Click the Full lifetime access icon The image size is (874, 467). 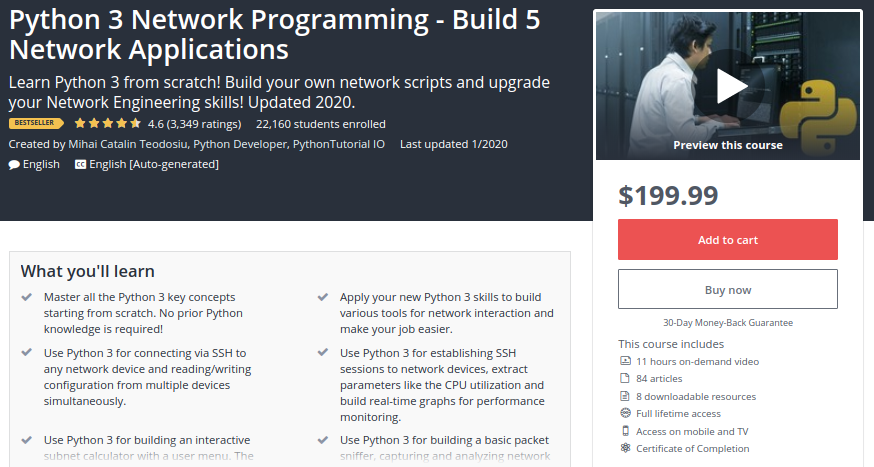click(x=625, y=413)
